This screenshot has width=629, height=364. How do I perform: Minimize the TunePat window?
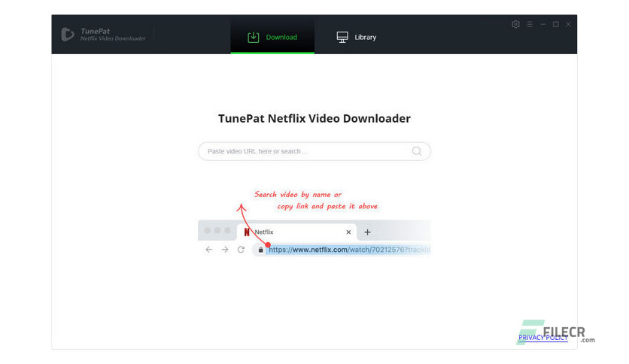pyautogui.click(x=542, y=25)
